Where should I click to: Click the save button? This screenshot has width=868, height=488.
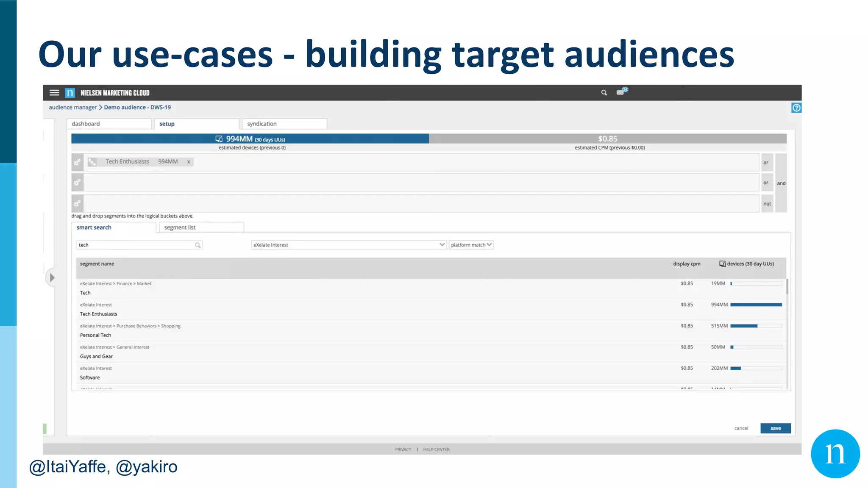tap(775, 428)
